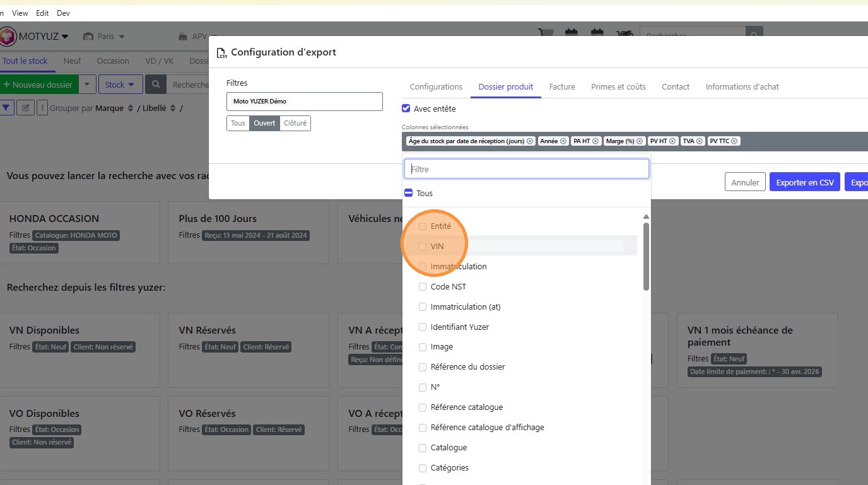868x485 pixels.
Task: Select the Dossier produit tab
Action: (x=506, y=87)
